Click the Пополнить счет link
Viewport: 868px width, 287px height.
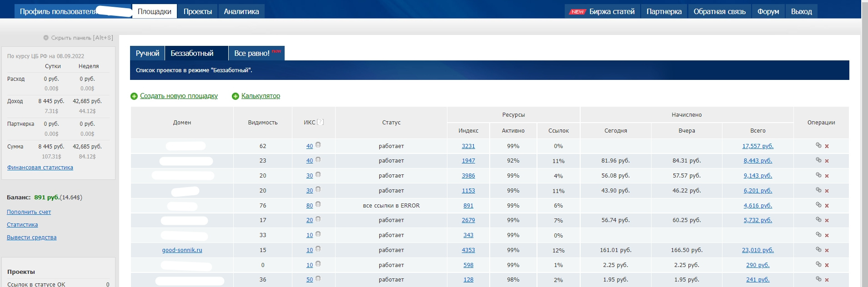pyautogui.click(x=29, y=212)
